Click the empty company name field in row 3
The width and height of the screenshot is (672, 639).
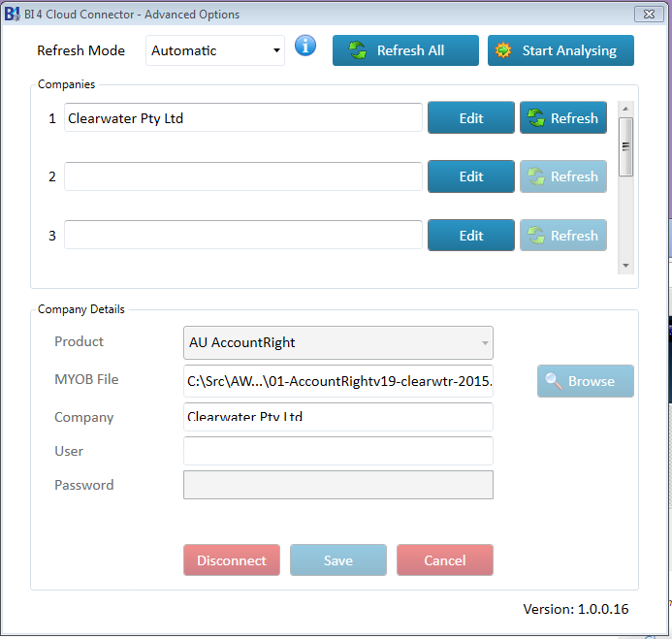point(243,235)
